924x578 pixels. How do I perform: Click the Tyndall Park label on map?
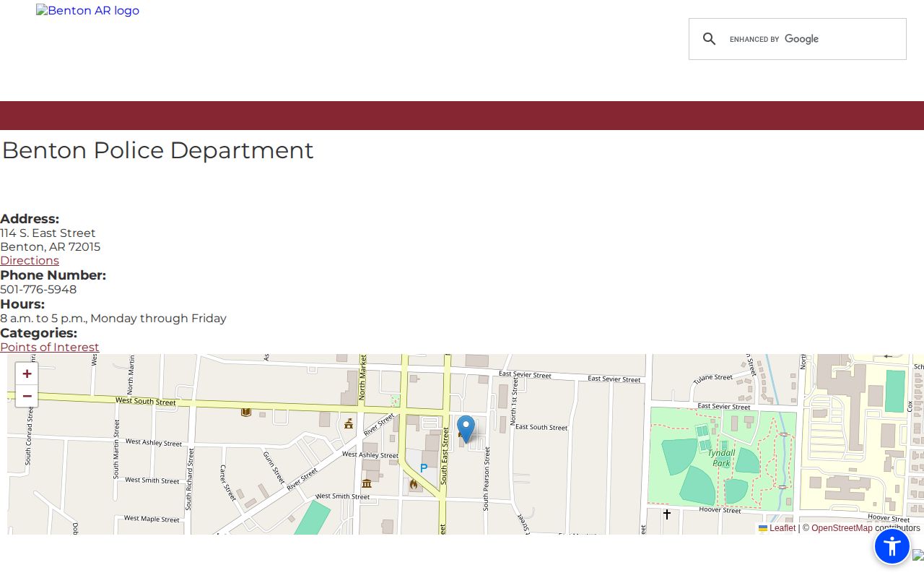coord(721,458)
